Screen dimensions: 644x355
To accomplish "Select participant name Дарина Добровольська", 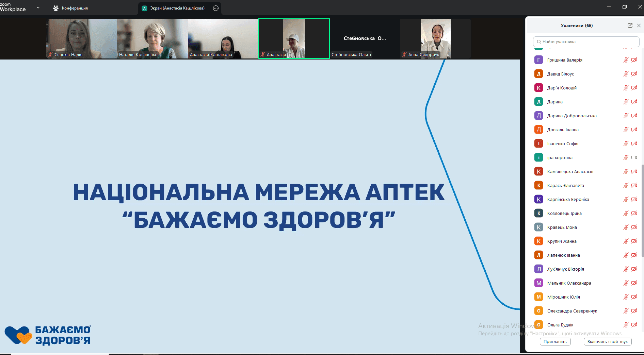I will (x=572, y=116).
